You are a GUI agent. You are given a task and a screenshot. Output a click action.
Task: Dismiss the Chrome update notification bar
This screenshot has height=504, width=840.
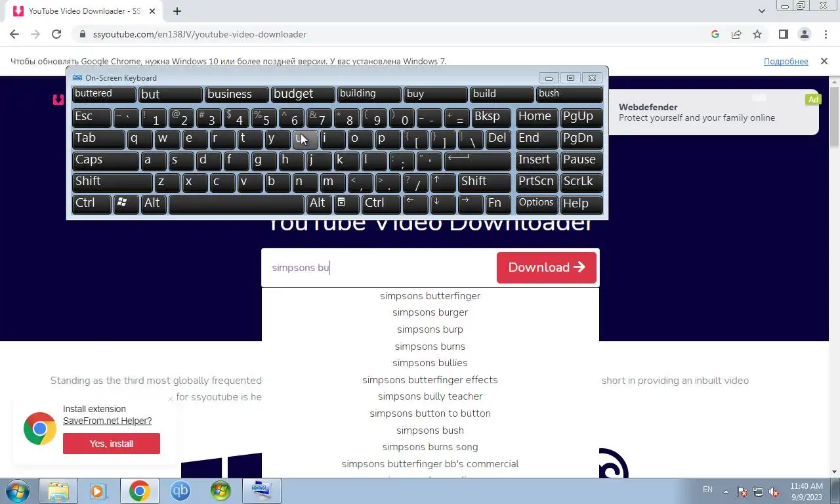click(x=824, y=61)
